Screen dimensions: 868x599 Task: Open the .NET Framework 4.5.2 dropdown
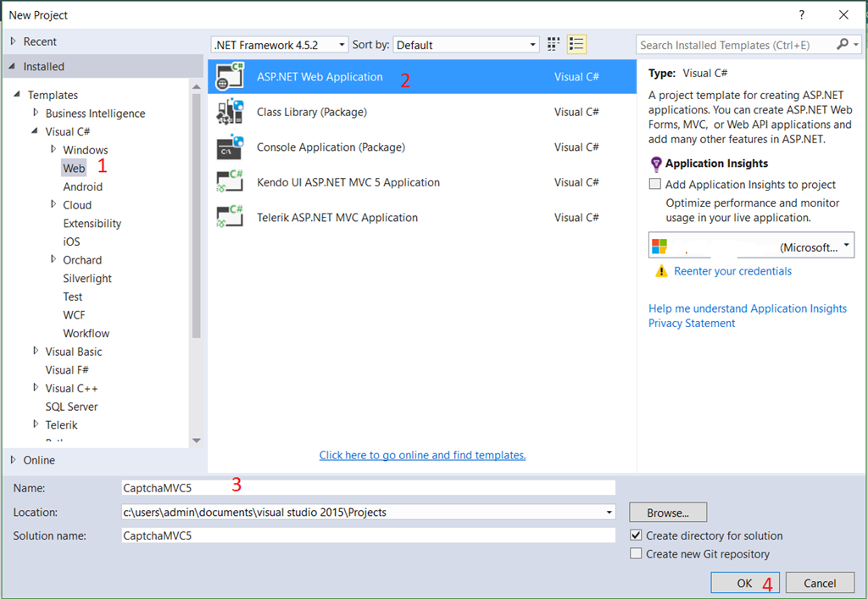(342, 45)
